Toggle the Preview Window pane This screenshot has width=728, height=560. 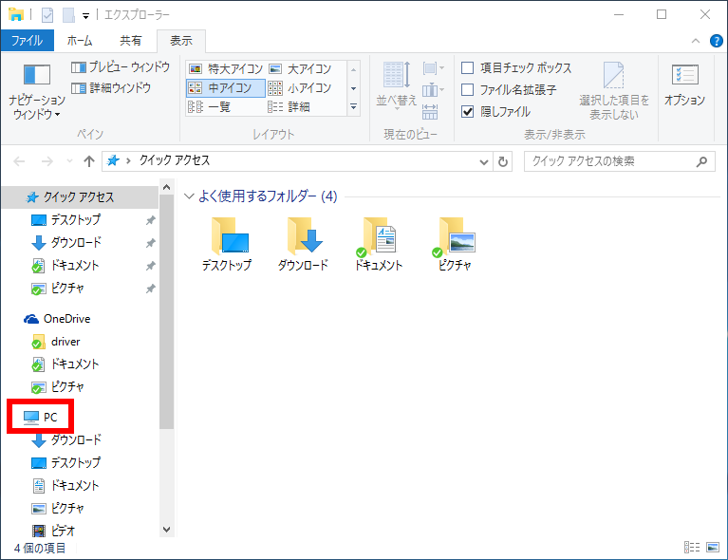pos(121,67)
